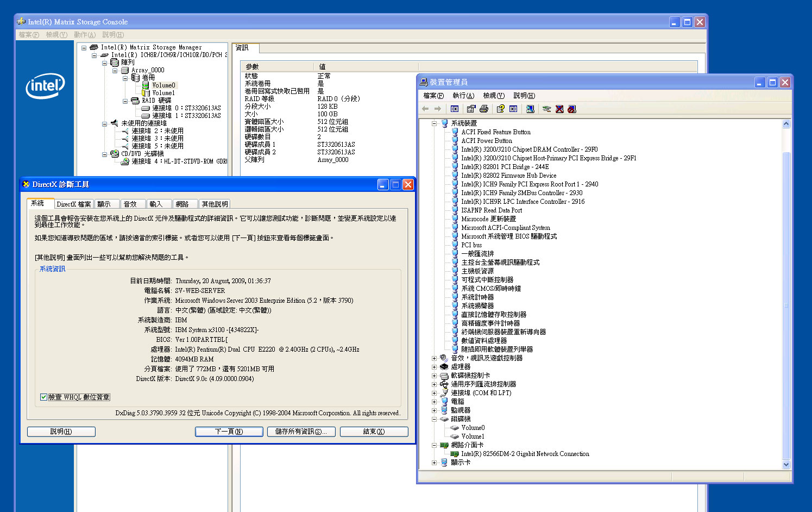
Task: Expand the 顯示卡 node in Device Manager
Action: [x=434, y=463]
